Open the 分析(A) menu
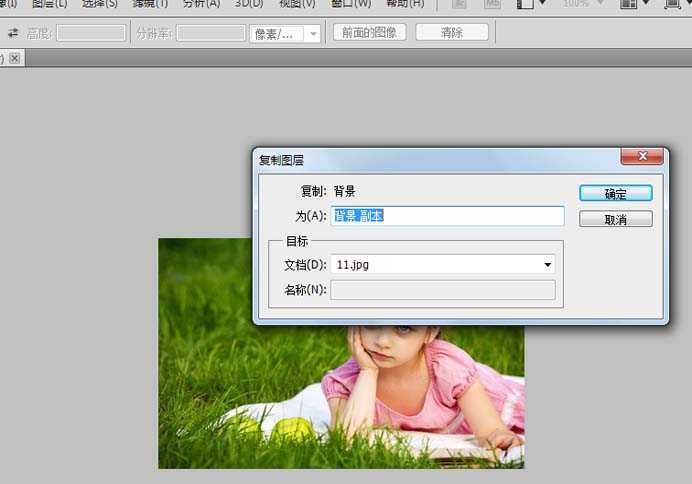The image size is (692, 484). 201,4
